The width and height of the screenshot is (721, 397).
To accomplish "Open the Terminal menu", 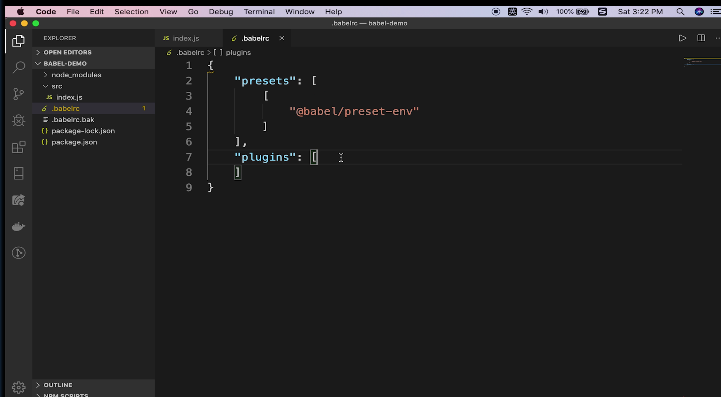I will [x=259, y=12].
